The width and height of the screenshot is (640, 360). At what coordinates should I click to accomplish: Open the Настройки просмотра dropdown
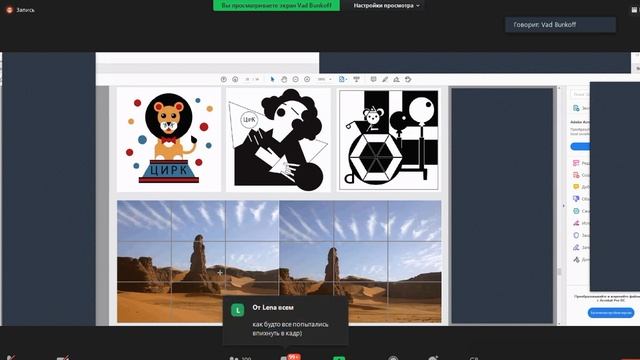point(386,6)
